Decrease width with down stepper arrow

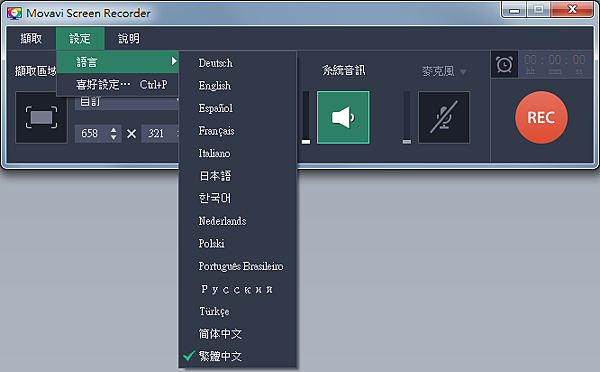(x=113, y=137)
